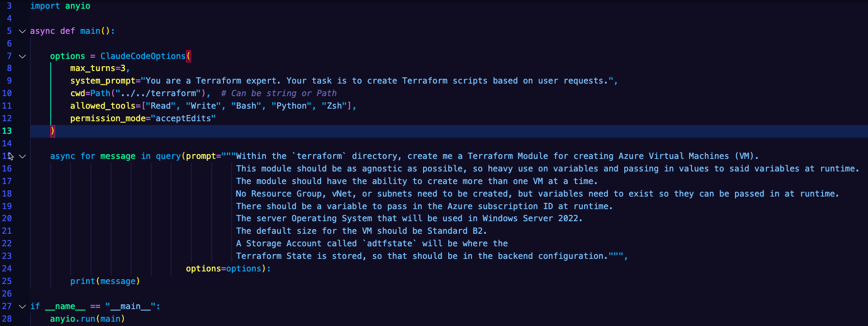Click line number 8 in the gutter
The width and height of the screenshot is (868, 326).
[x=9, y=68]
